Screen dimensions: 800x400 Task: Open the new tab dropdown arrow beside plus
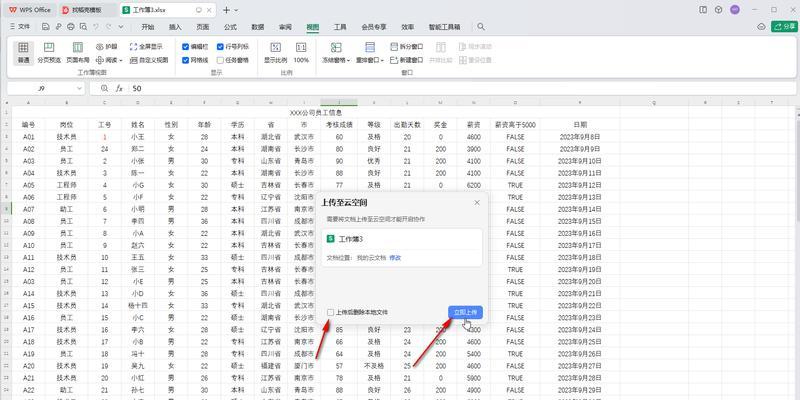[x=236, y=10]
